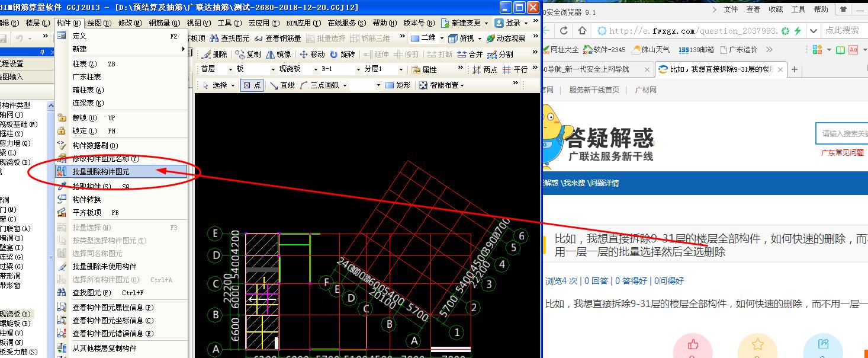
Task: Click the 查找图元 binoculars icon in menu
Action: (x=62, y=293)
